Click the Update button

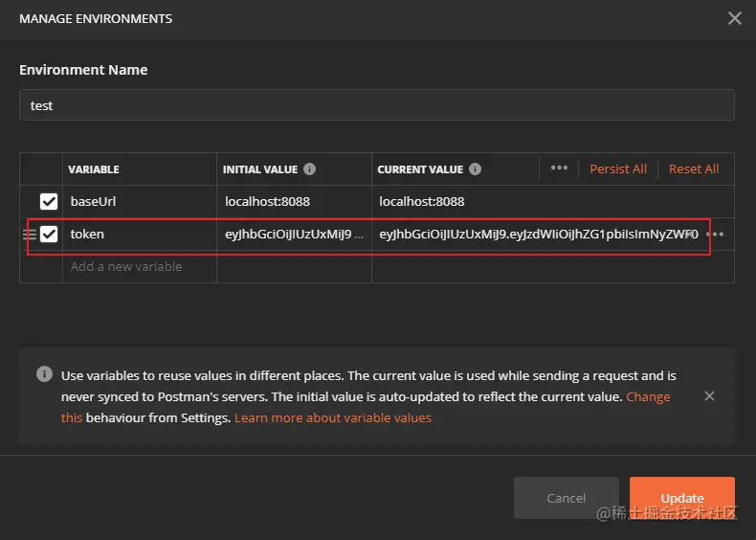pyautogui.click(x=681, y=498)
